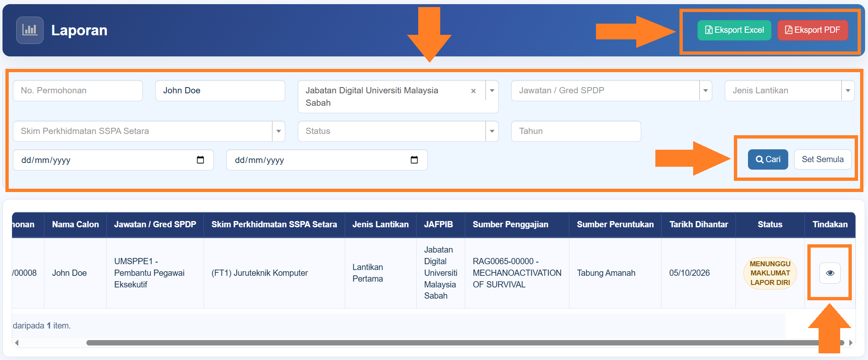Open calendar picker on second date field
The image size is (868, 360).
(x=414, y=160)
